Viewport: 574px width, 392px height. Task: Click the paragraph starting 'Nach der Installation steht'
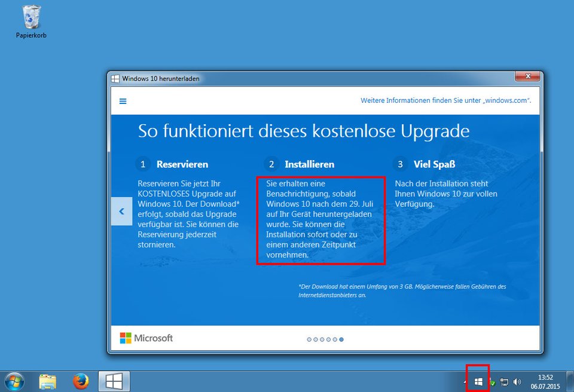tap(446, 194)
